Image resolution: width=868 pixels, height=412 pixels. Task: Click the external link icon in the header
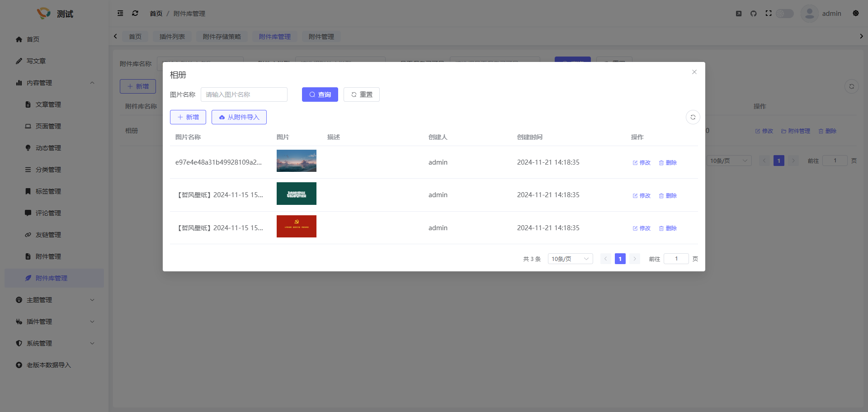tap(738, 14)
